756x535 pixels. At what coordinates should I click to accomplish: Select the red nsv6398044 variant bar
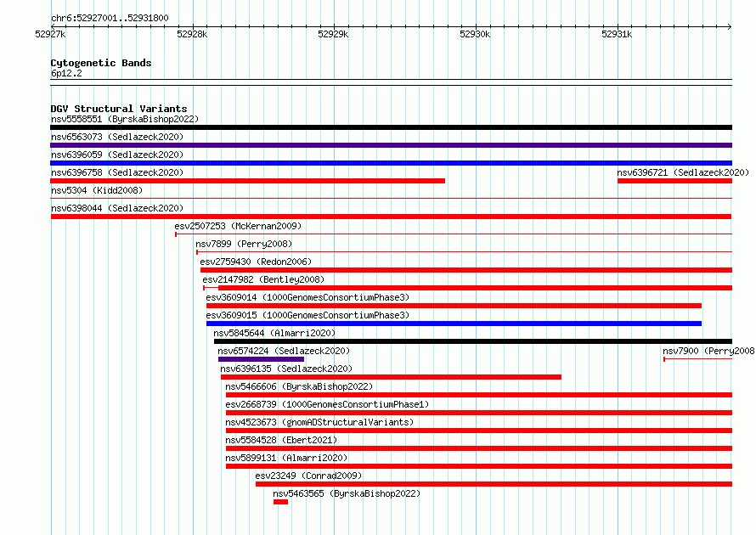391,217
